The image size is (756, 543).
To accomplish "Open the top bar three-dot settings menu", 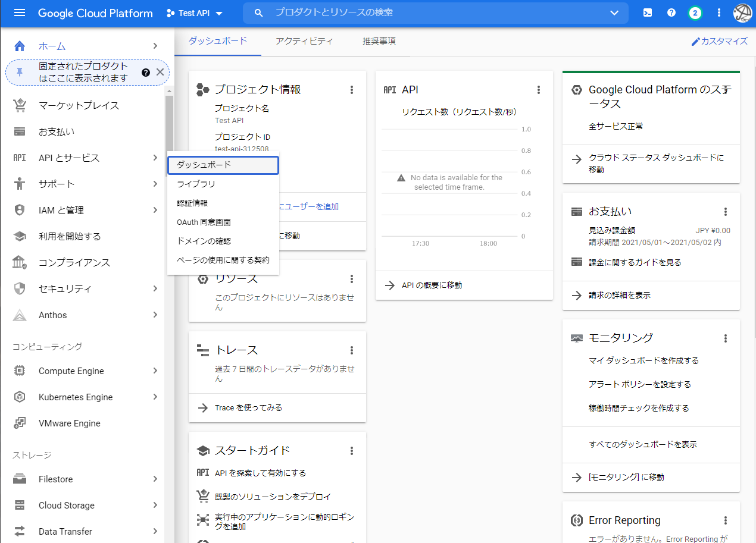I will point(719,12).
